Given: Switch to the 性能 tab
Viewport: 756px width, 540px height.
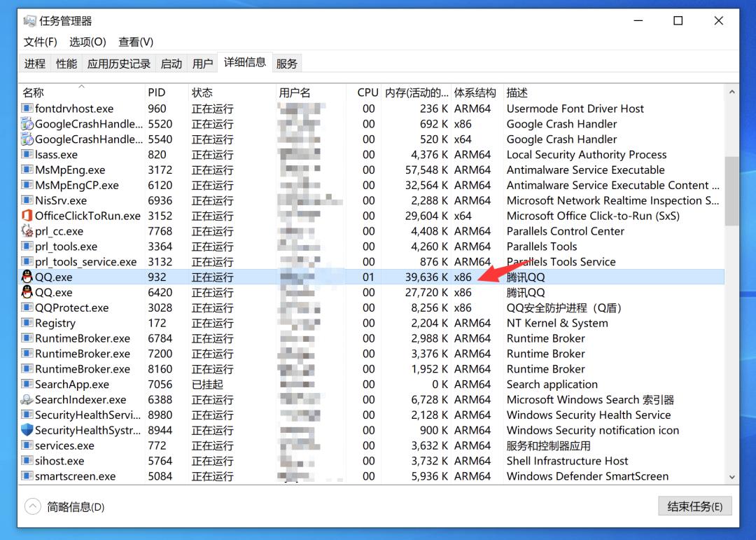Looking at the screenshot, I should click(x=66, y=64).
